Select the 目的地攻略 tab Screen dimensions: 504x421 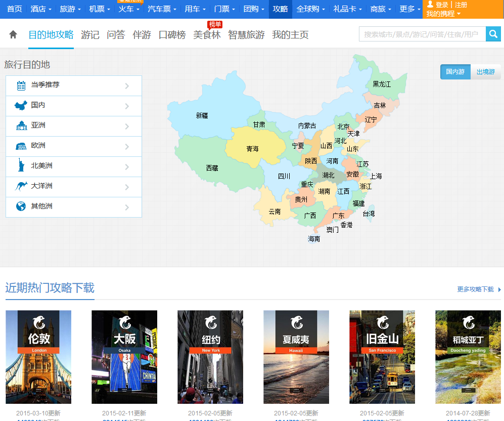[51, 35]
